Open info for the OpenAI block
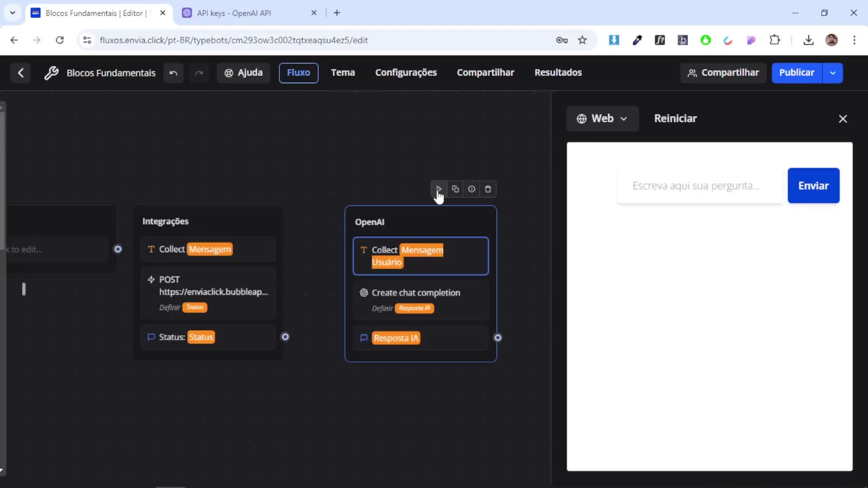Screen dimensions: 868x488 pyautogui.click(x=472, y=189)
